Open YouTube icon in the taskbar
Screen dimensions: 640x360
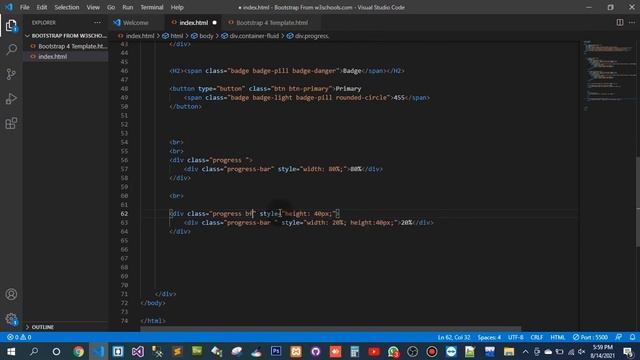[374, 351]
